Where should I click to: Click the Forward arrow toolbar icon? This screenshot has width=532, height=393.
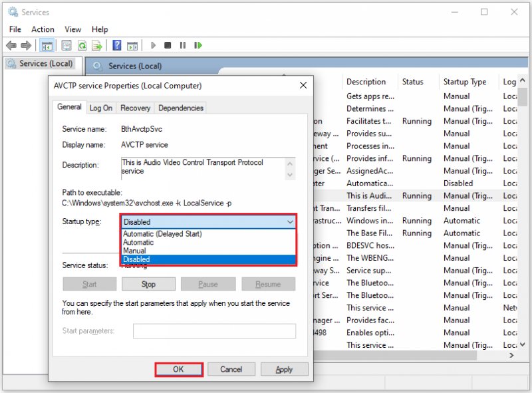pos(26,45)
